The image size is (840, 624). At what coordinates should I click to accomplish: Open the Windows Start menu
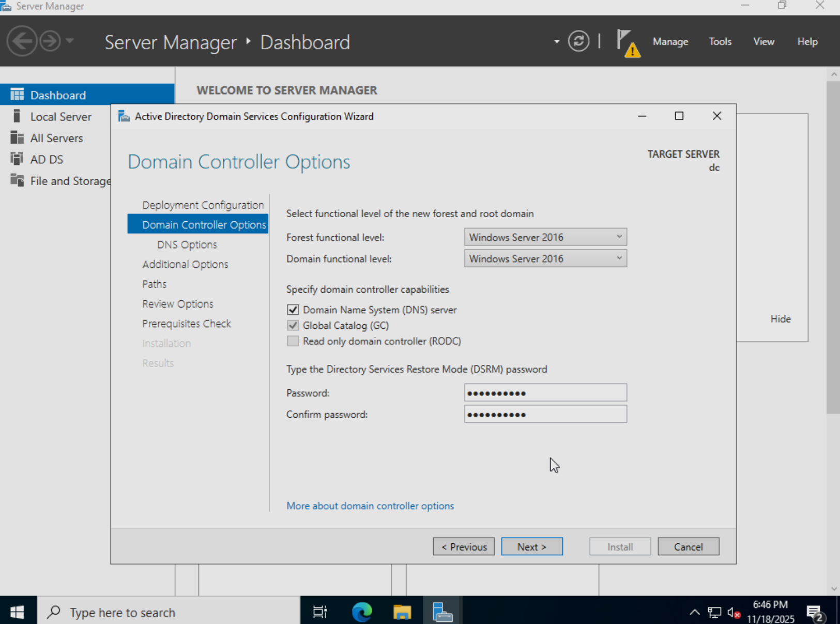click(x=17, y=612)
